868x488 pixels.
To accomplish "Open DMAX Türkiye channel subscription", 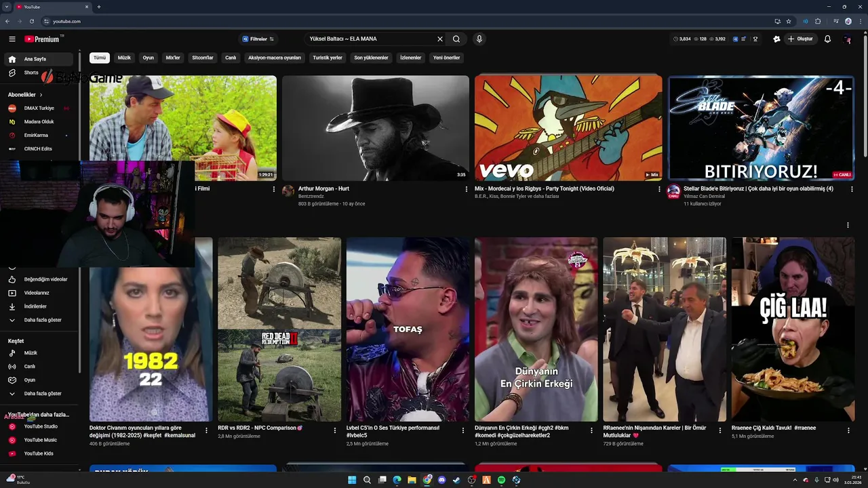I will [39, 108].
